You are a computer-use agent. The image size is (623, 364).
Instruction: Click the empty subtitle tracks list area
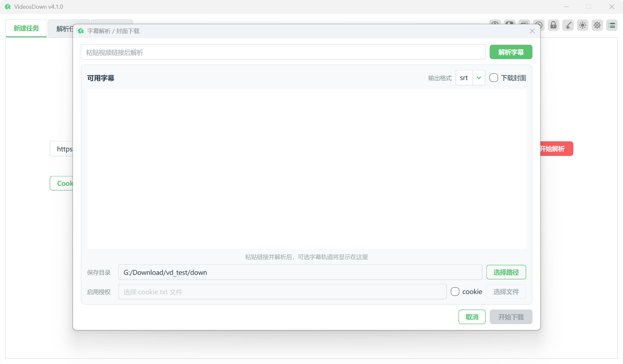click(x=306, y=169)
